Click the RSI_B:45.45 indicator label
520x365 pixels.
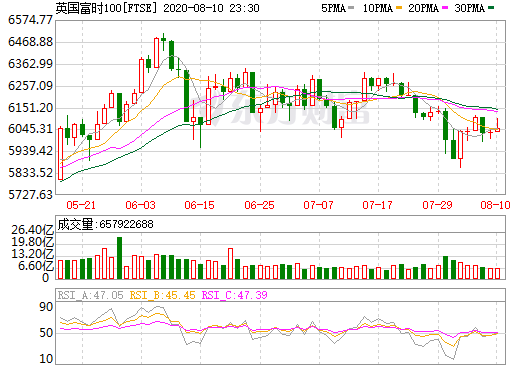pos(162,295)
